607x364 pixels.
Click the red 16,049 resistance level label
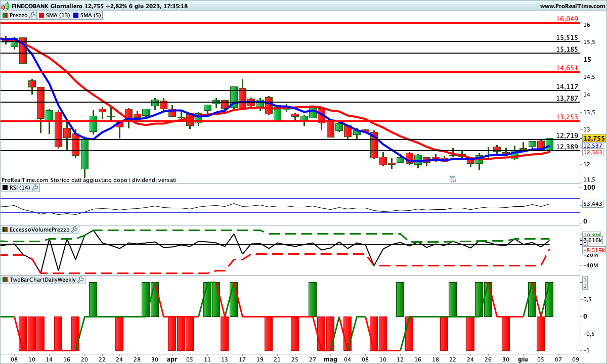567,19
